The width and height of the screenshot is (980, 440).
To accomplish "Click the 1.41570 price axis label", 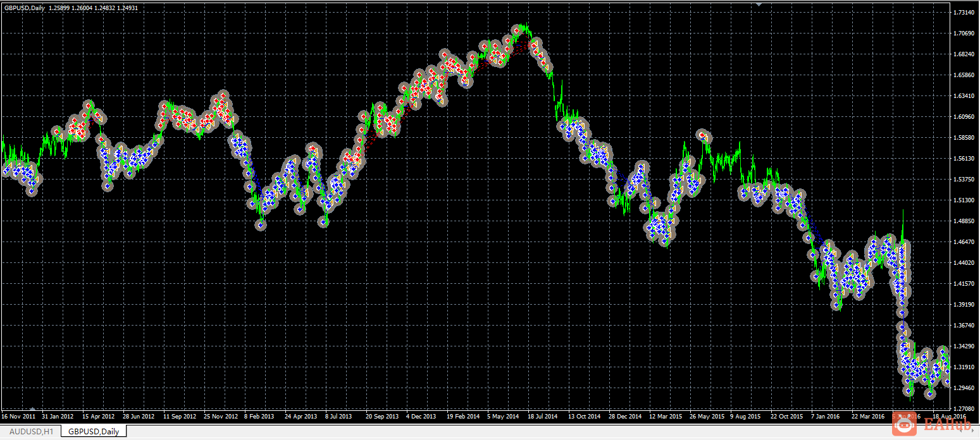I will point(965,284).
